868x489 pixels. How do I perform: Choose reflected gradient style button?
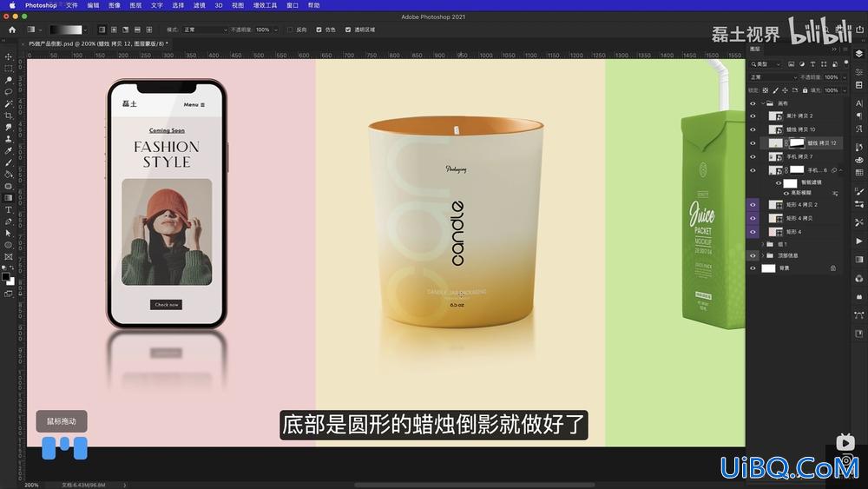point(137,30)
